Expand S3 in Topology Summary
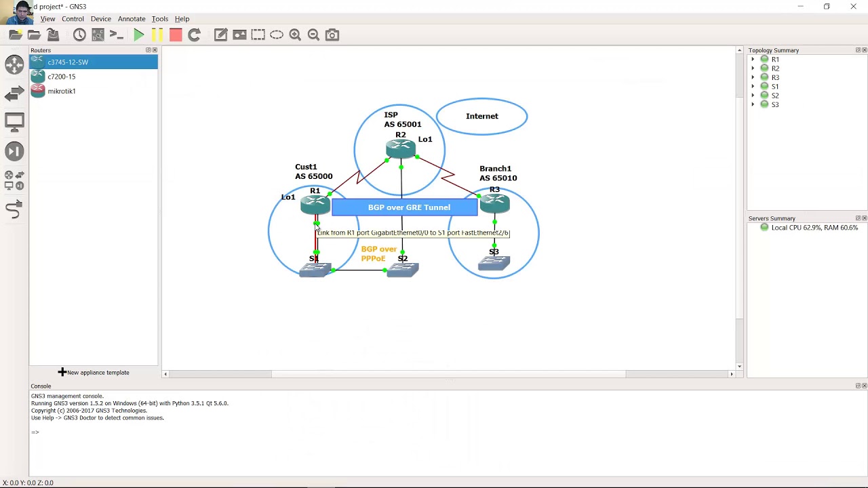Viewport: 868px width, 488px height. coord(753,104)
